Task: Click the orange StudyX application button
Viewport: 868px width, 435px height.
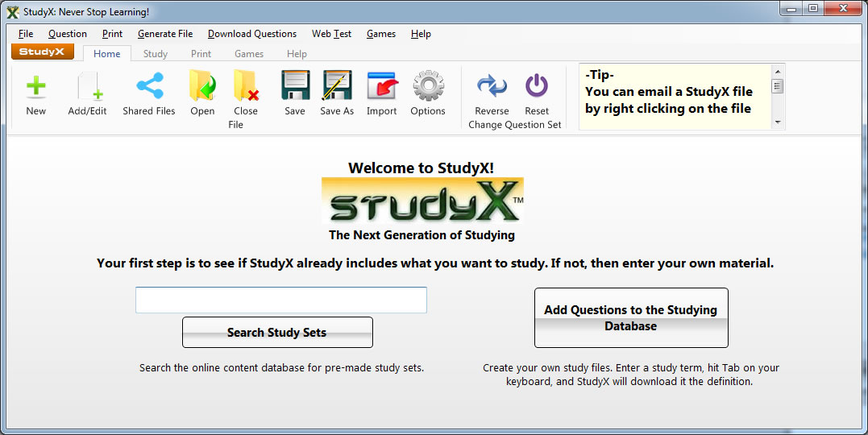Action: 42,52
